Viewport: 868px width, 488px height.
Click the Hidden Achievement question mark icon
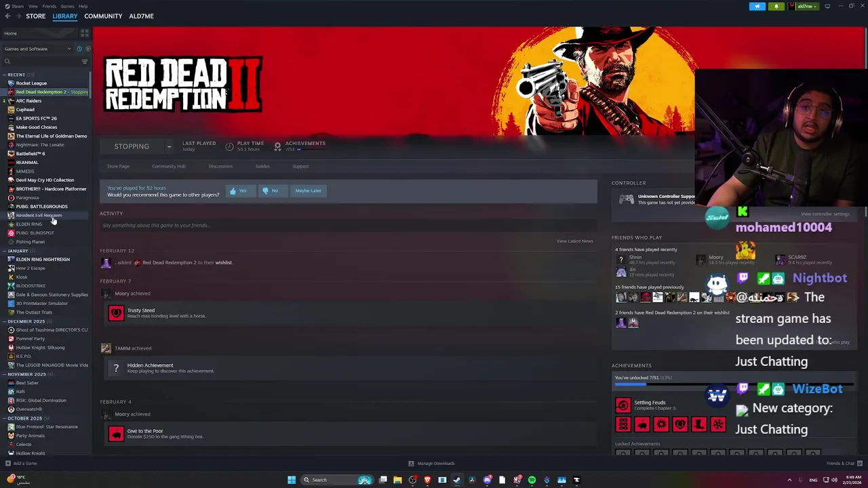[x=116, y=368]
